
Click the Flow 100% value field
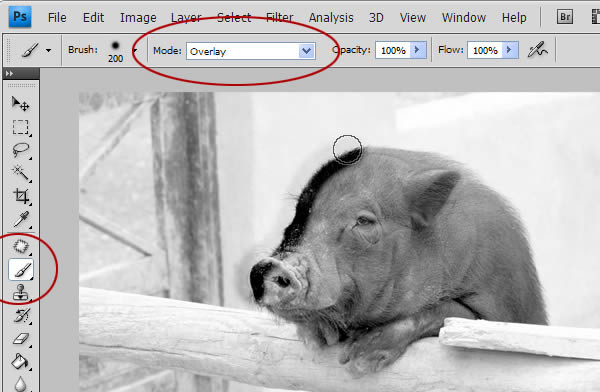pos(484,50)
